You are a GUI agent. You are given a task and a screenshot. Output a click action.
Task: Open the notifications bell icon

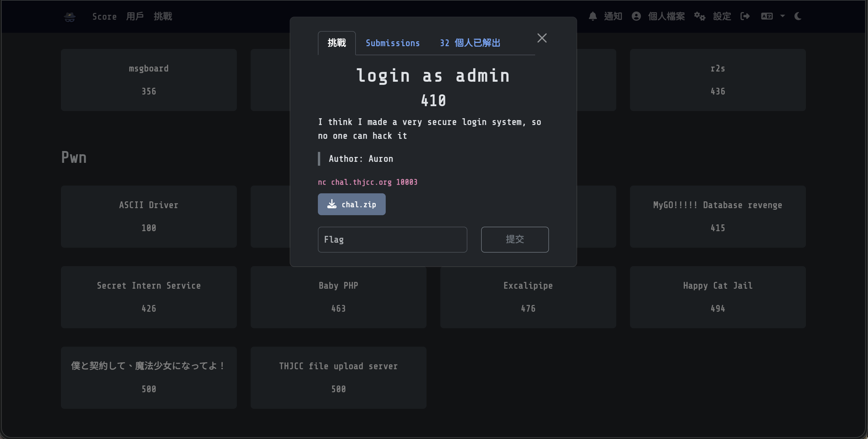(x=593, y=16)
